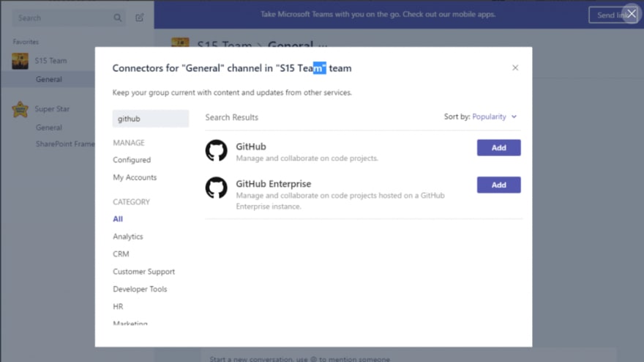This screenshot has width=644, height=362.
Task: Close the Connectors dialog
Action: pyautogui.click(x=515, y=68)
